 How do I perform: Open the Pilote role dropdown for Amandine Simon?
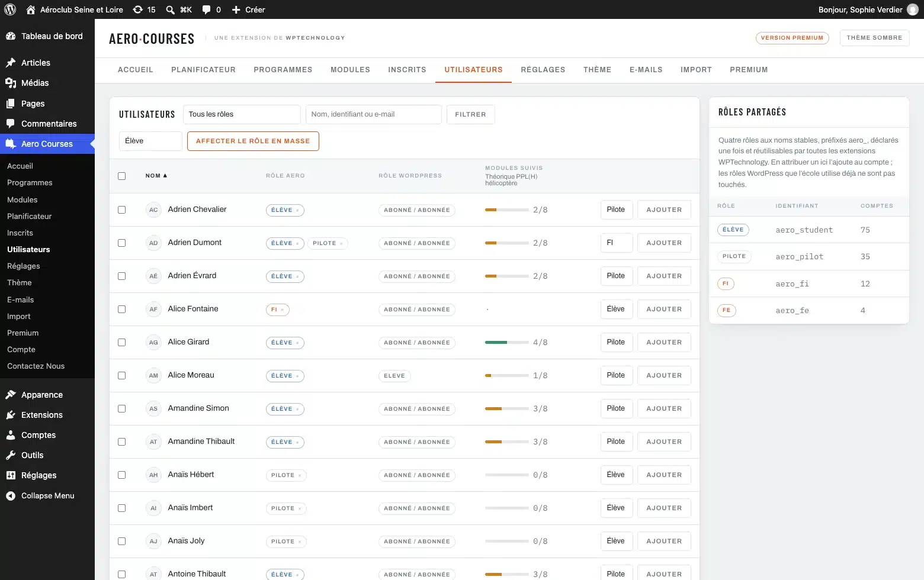[x=616, y=408]
